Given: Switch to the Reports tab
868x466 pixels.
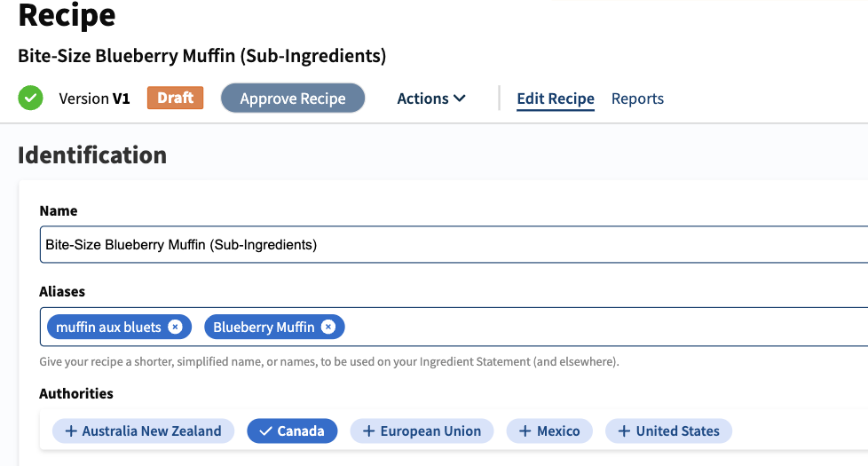Looking at the screenshot, I should pyautogui.click(x=637, y=99).
